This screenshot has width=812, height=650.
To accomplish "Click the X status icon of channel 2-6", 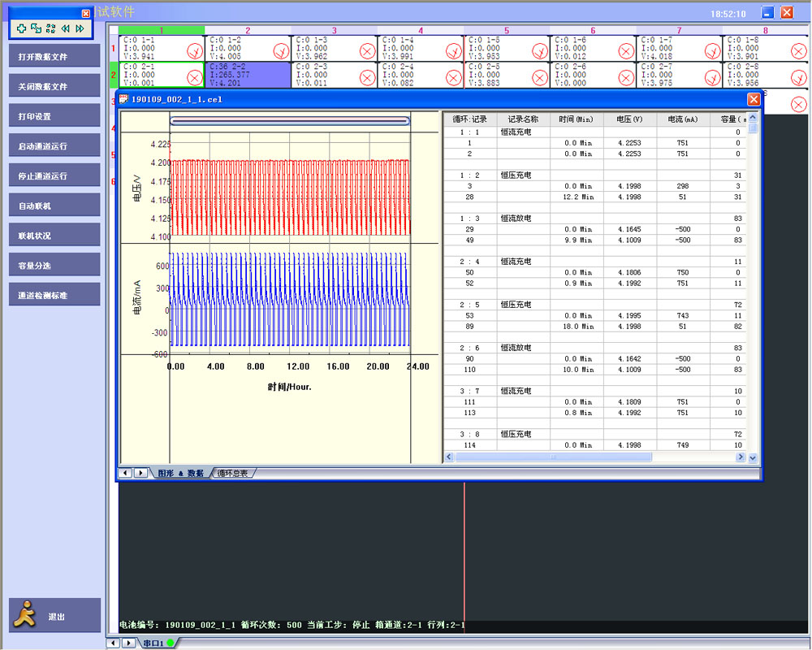I will tap(626, 78).
